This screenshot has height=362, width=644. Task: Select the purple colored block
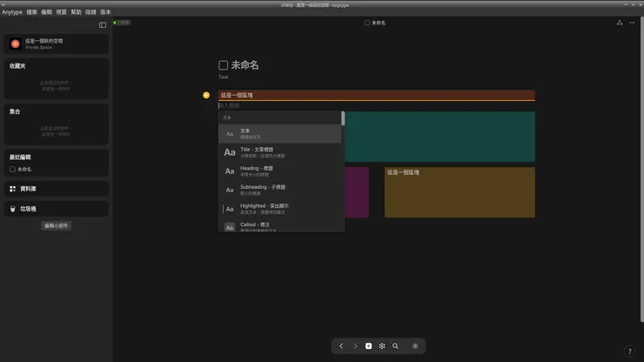[357, 192]
